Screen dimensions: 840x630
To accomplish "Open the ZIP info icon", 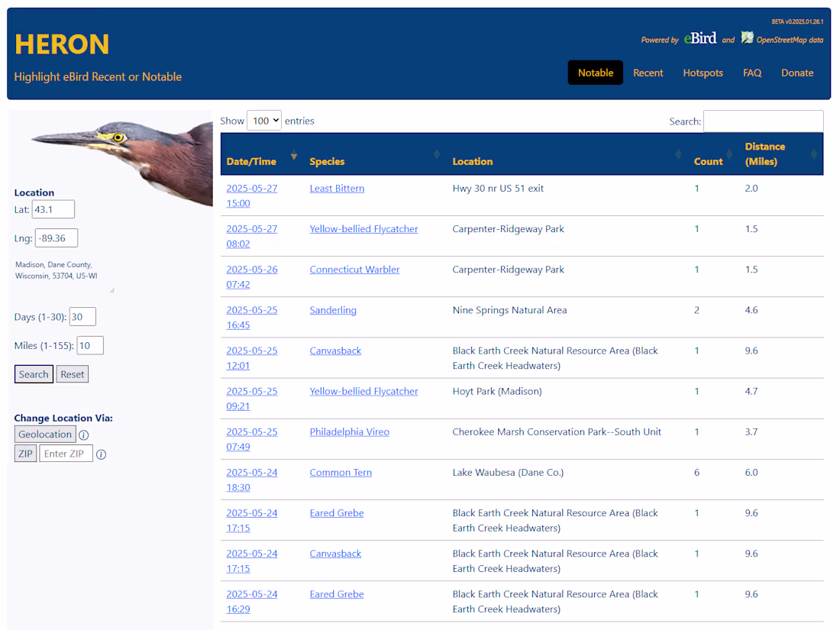I will click(102, 454).
